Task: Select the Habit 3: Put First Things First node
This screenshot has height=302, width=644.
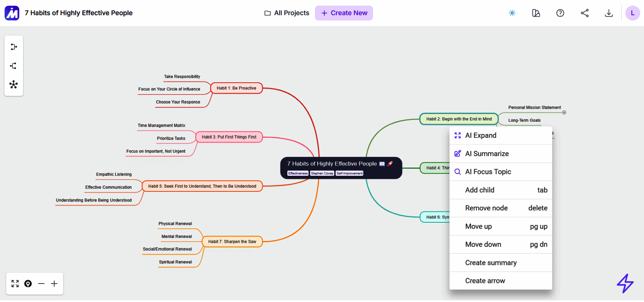Action: (x=229, y=137)
